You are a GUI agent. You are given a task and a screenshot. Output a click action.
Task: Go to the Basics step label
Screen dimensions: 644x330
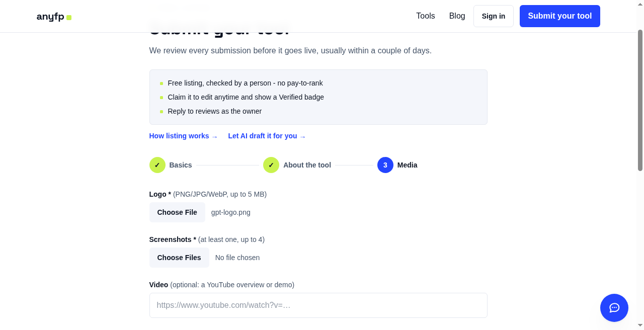click(181, 165)
